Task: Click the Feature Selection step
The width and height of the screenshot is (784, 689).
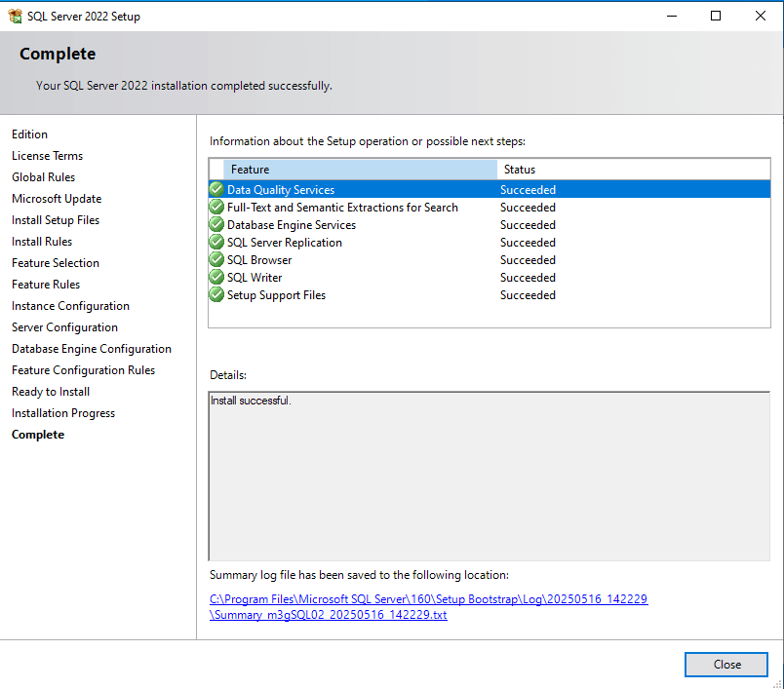Action: pos(55,263)
